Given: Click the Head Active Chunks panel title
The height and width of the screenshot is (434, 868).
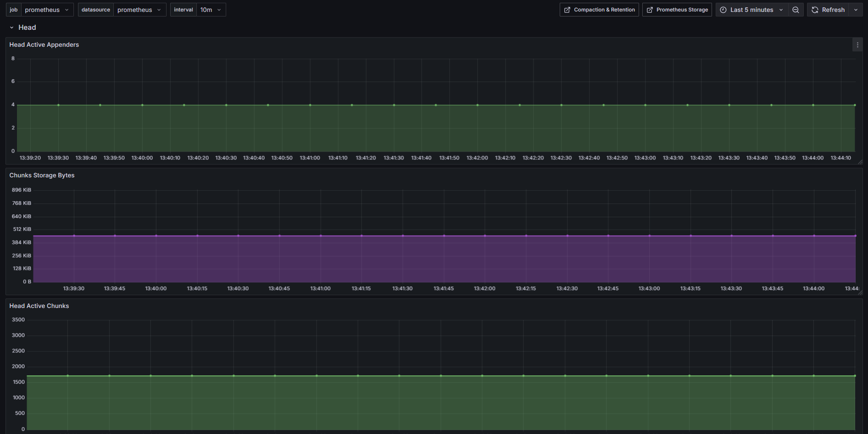Looking at the screenshot, I should [39, 306].
